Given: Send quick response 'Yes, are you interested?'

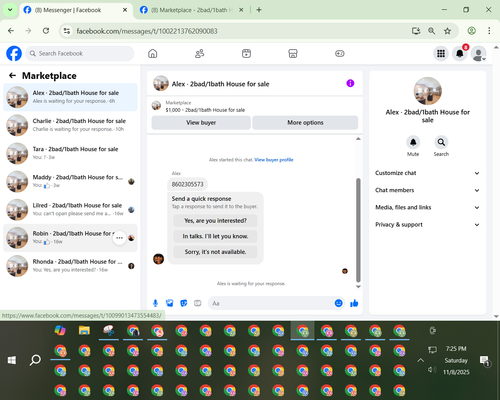Looking at the screenshot, I should (x=215, y=221).
